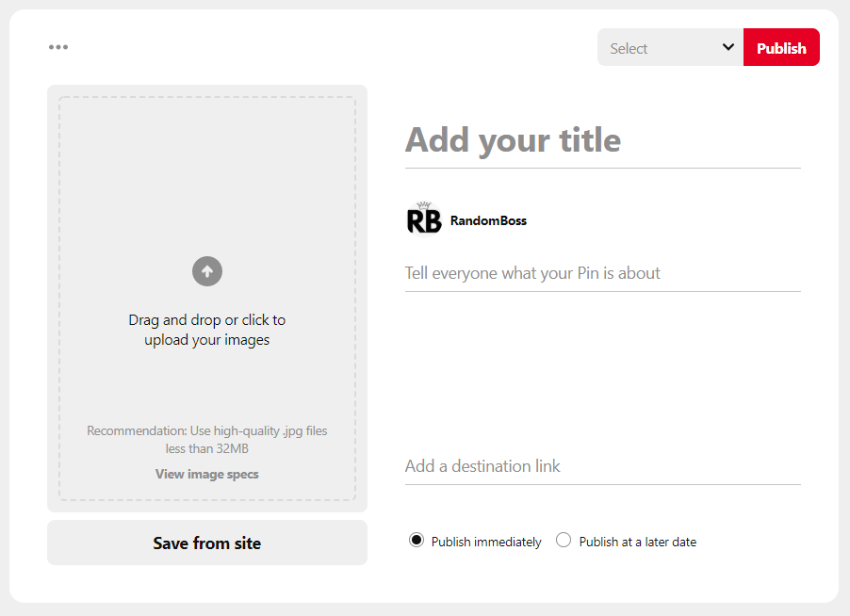Focus the Add your title field
This screenshot has width=850, height=616.
tap(603, 140)
